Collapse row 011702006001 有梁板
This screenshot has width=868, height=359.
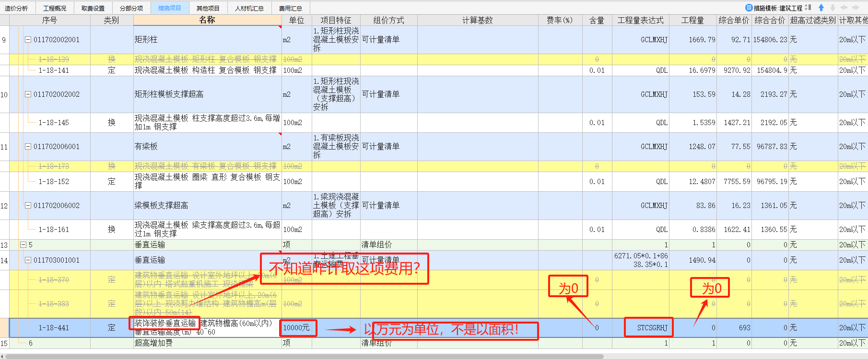coord(28,147)
